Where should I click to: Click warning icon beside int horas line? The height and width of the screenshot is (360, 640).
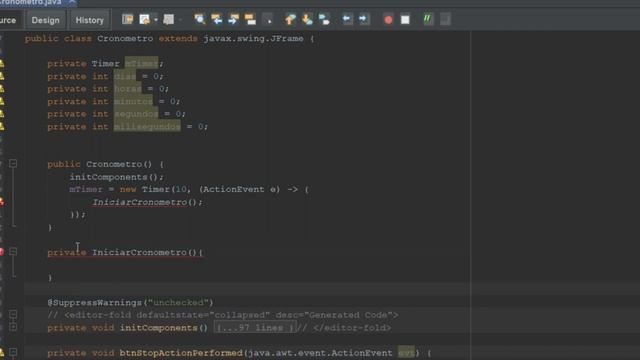pos(2,89)
